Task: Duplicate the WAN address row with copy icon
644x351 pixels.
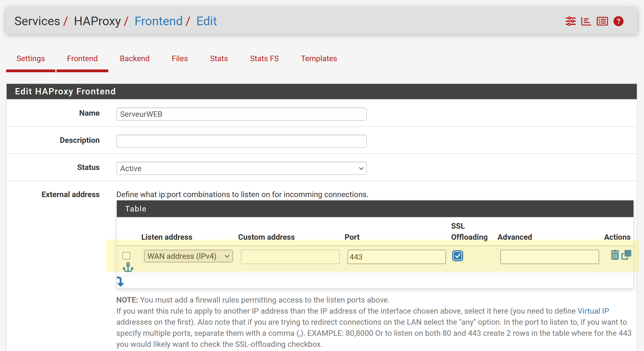Action: click(626, 255)
